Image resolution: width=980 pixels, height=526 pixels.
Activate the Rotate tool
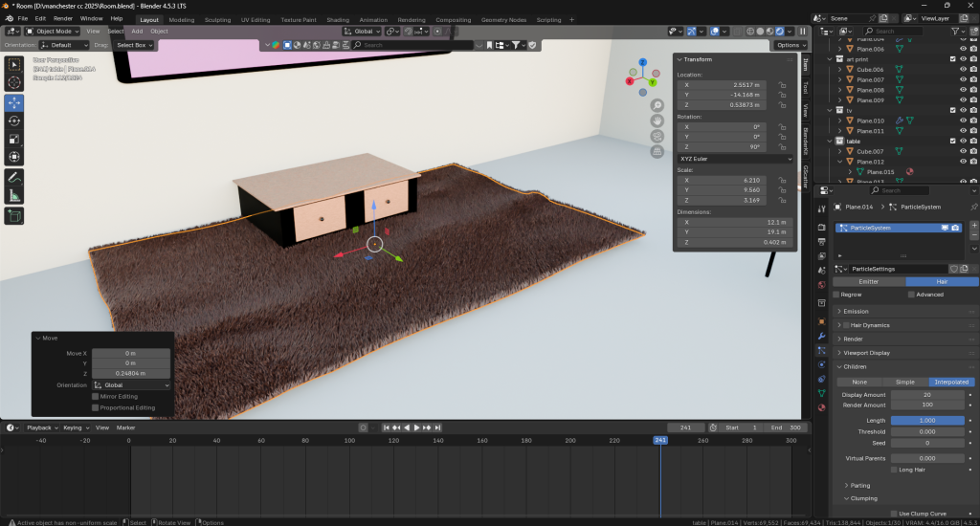pyautogui.click(x=14, y=121)
